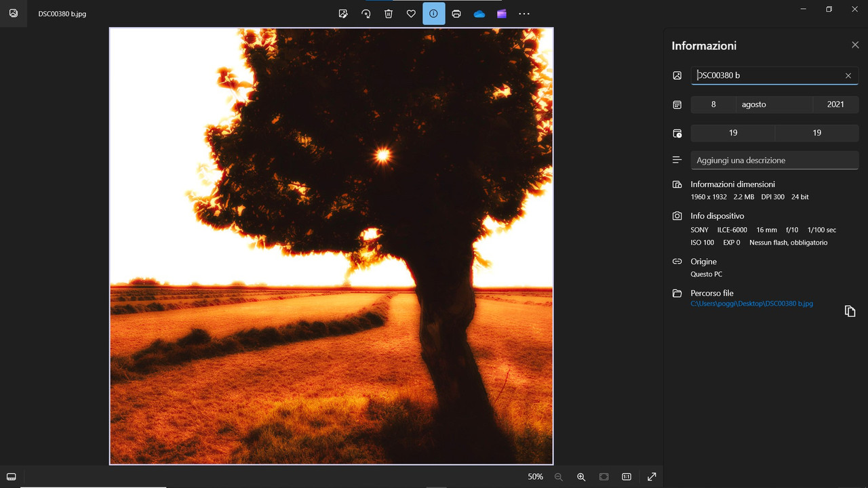Image resolution: width=868 pixels, height=488 pixels.
Task: Click the DSC00380 b.jpg title text
Action: 62,14
